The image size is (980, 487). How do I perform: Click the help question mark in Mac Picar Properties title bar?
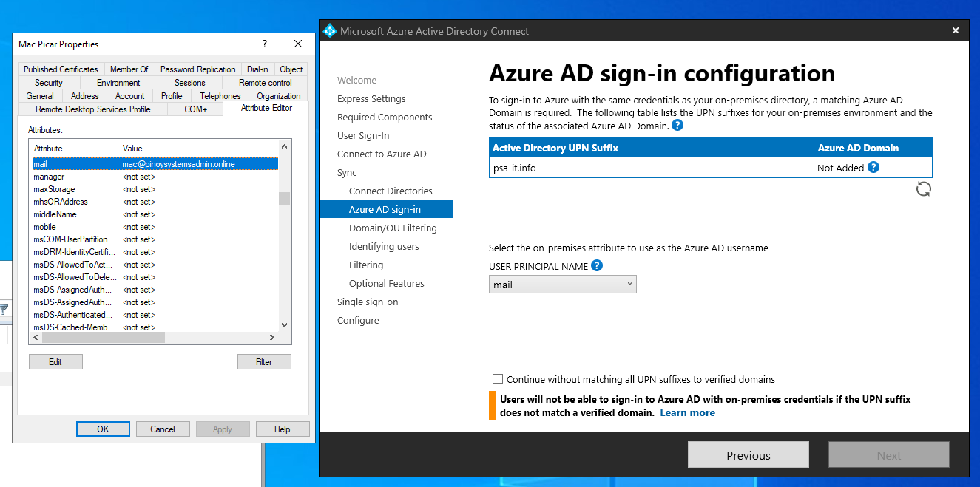[x=265, y=44]
